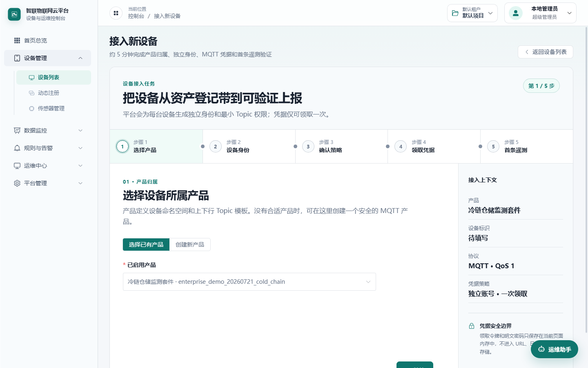
Task: Click the 第 1 / 5 步 badge
Action: coord(541,86)
